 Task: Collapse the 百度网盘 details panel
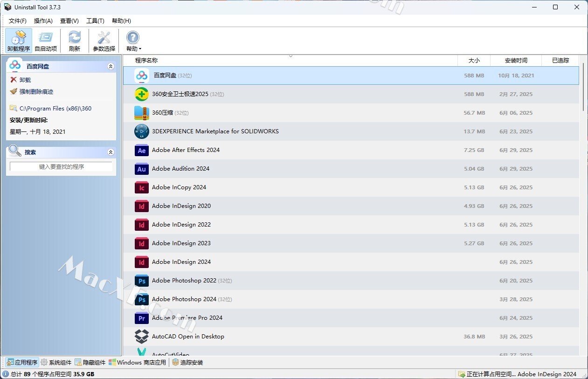click(111, 67)
